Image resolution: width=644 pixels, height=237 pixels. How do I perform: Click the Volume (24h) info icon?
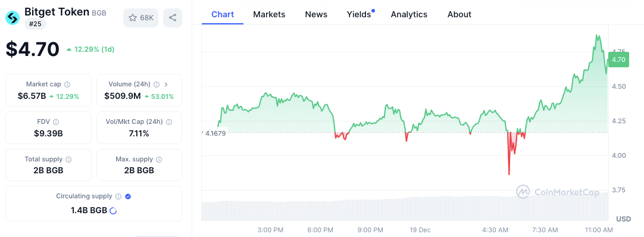click(x=157, y=84)
